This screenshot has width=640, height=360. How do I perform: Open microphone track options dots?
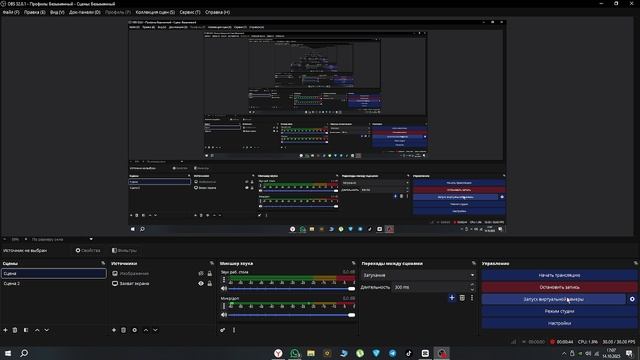click(x=224, y=306)
